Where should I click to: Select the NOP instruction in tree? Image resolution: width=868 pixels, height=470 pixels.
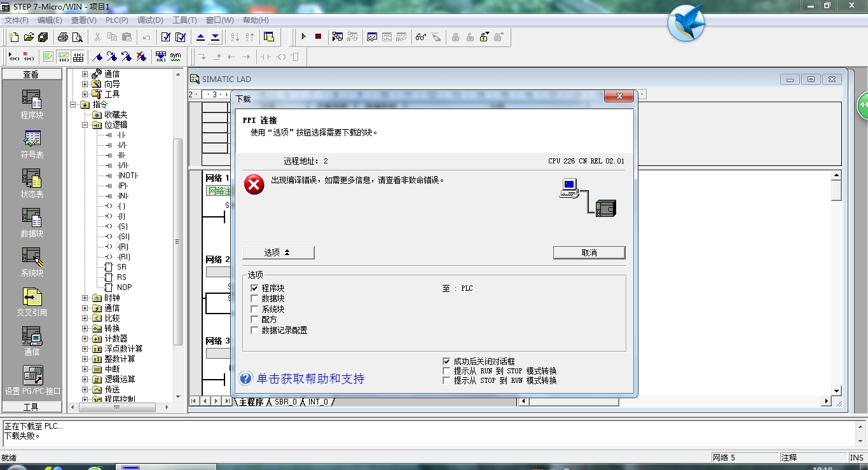[x=124, y=287]
